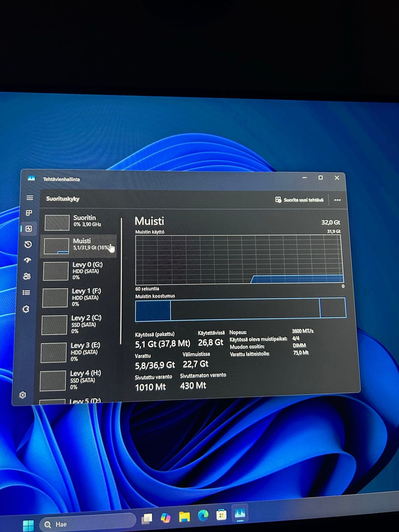
Task: Close the Tehtävienhallinta window
Action: click(x=337, y=177)
